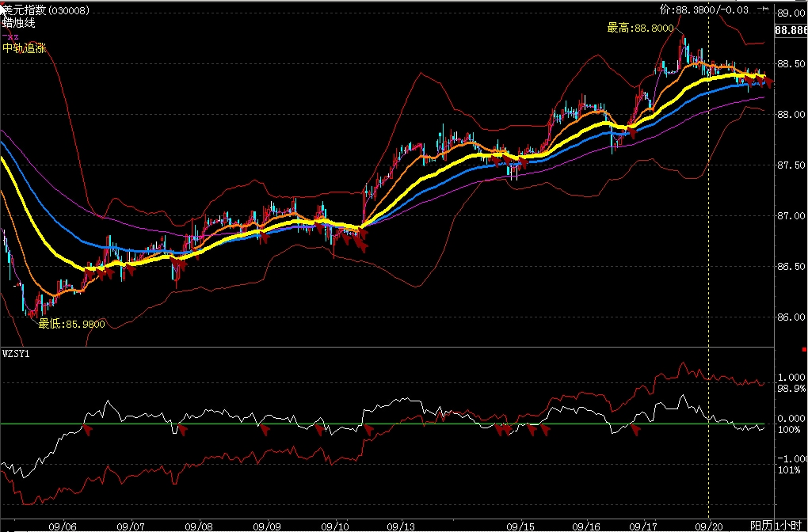Image resolution: width=808 pixels, height=532 pixels.
Task: Click the red square marker right of WZSY1 panel
Action: point(804,350)
